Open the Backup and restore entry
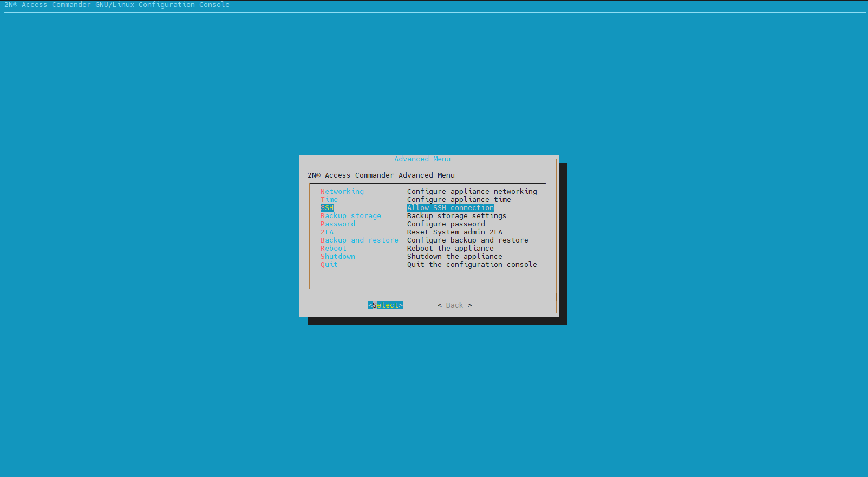This screenshot has height=477, width=868. (x=359, y=240)
